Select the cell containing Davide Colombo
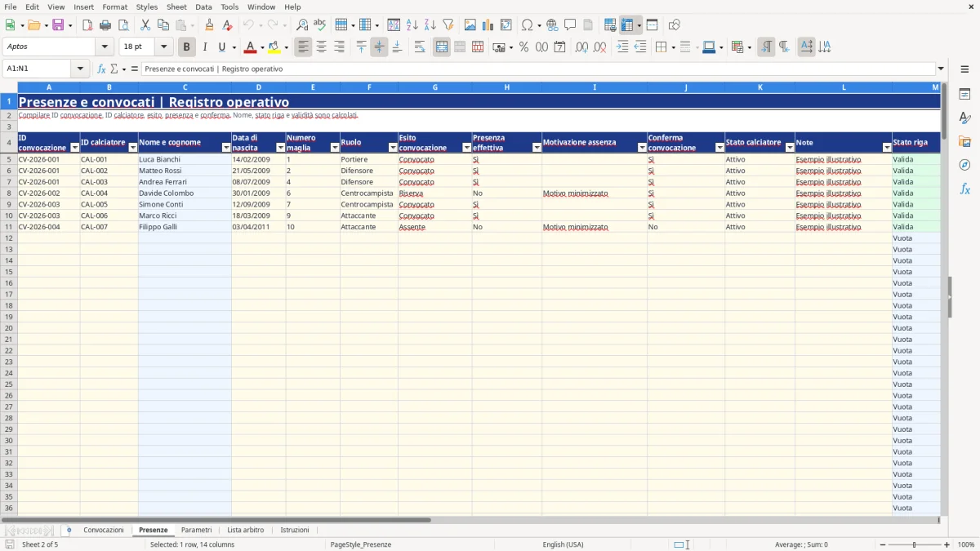The width and height of the screenshot is (980, 551). click(x=185, y=193)
